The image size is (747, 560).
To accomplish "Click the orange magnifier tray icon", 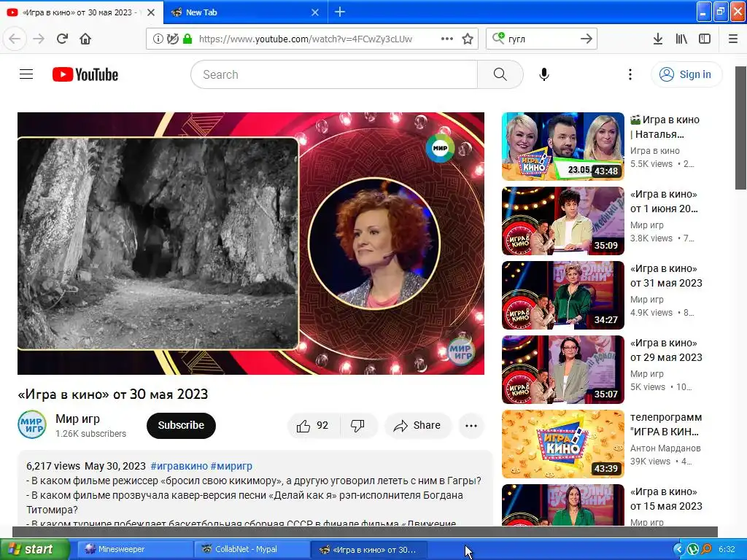I will click(706, 550).
